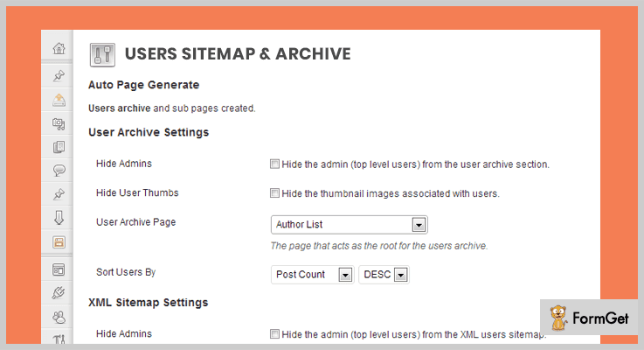Click the 'USERS SITEMAP & ARCHIVE' title
The width and height of the screenshot is (644, 350).
point(238,54)
